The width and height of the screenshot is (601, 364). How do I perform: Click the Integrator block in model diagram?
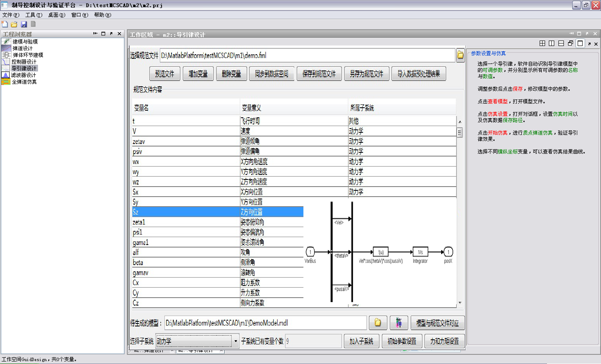(x=420, y=252)
